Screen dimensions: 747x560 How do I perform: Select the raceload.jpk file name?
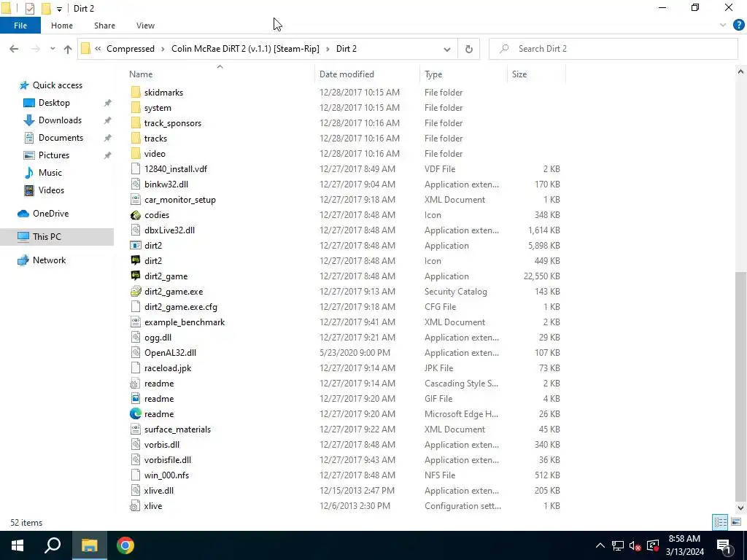168,368
